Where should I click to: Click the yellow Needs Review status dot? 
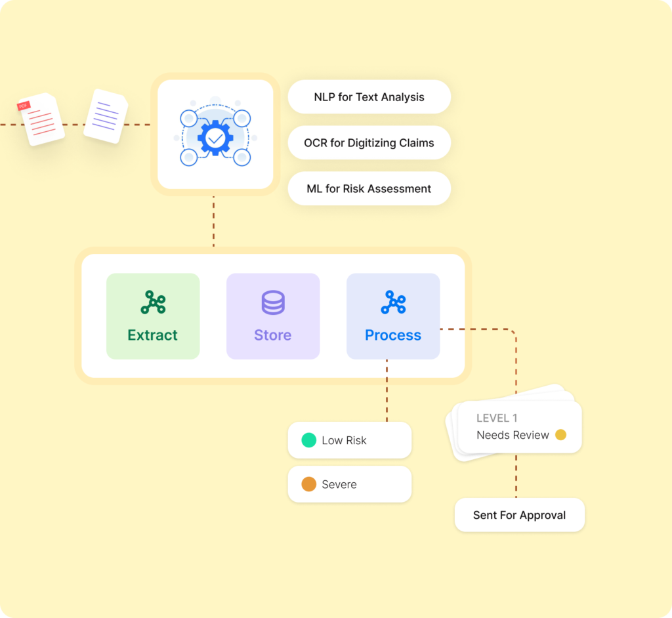click(x=560, y=434)
